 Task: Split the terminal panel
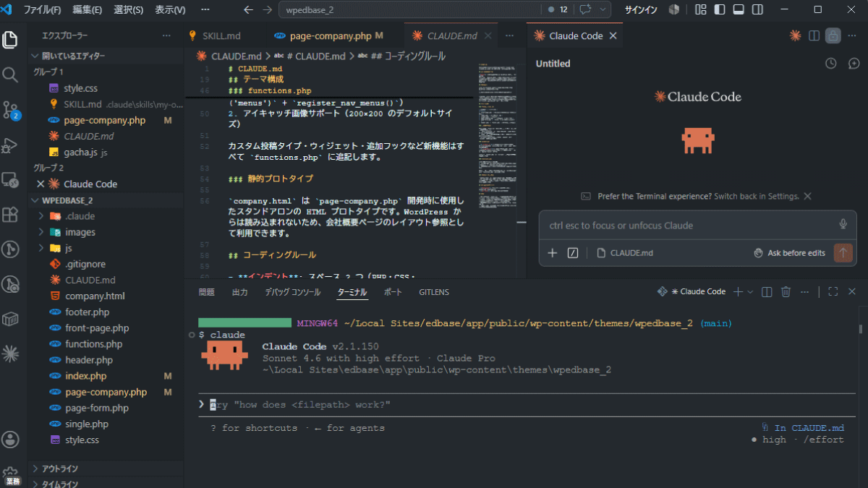[767, 292]
